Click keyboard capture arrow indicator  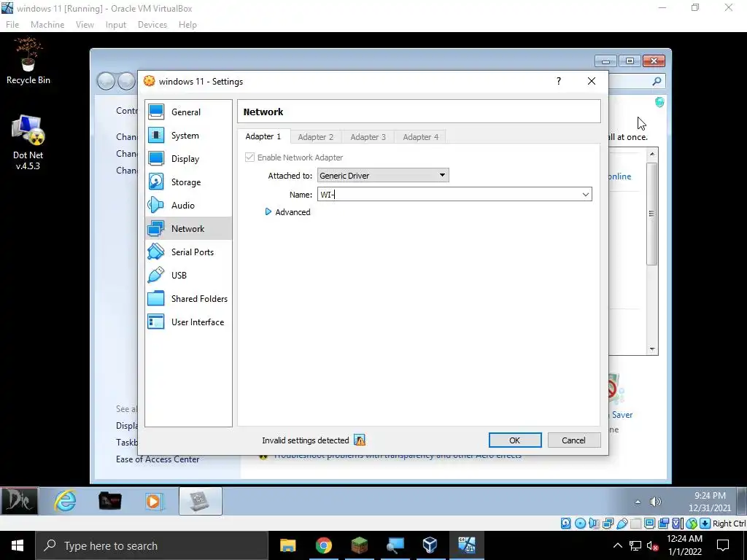[705, 524]
